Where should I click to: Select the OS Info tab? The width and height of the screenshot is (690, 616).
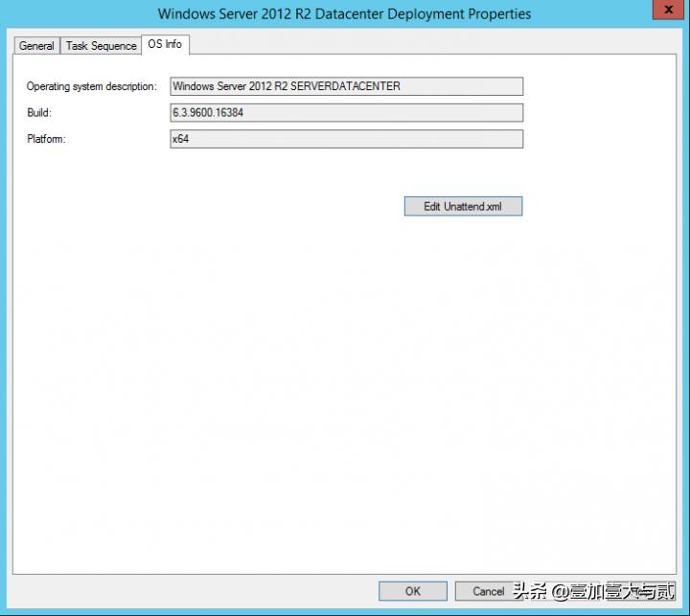pos(165,44)
